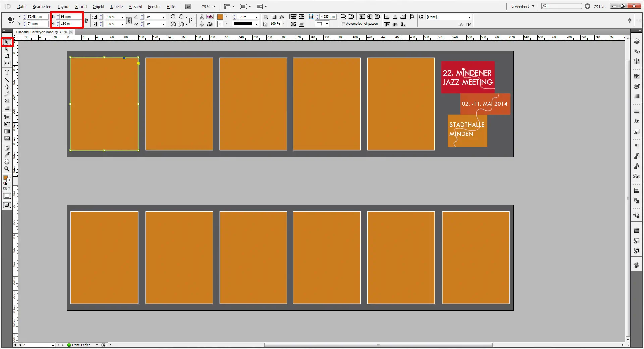Select the Hand tool

click(x=7, y=162)
